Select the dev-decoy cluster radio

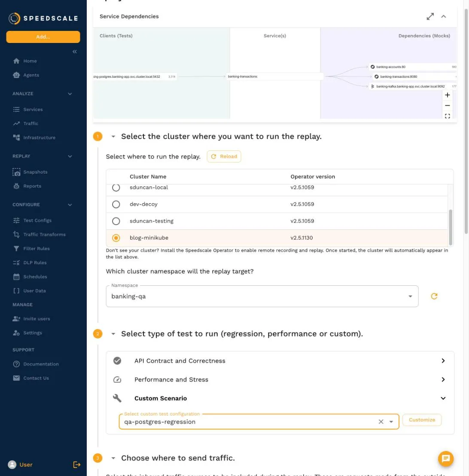pyautogui.click(x=116, y=204)
